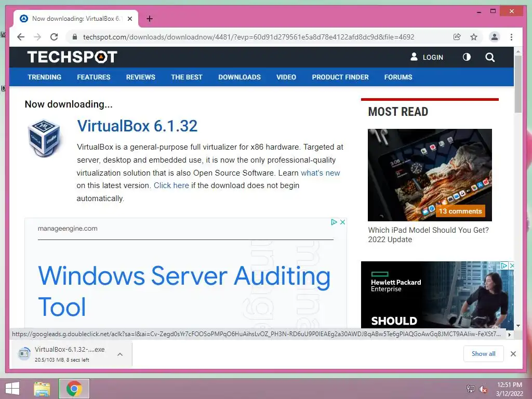Click the page scrollbar up arrow
This screenshot has width=532, height=399.
coord(518,51)
